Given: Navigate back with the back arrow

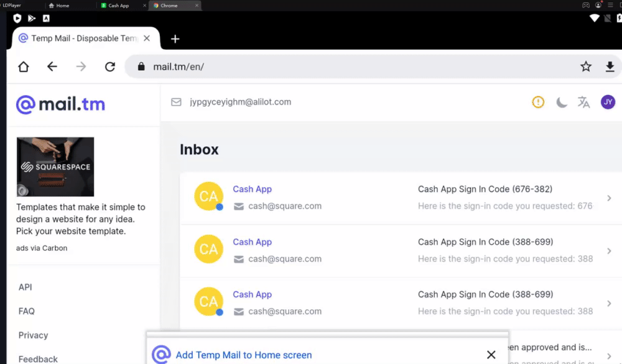Looking at the screenshot, I should click(x=52, y=66).
